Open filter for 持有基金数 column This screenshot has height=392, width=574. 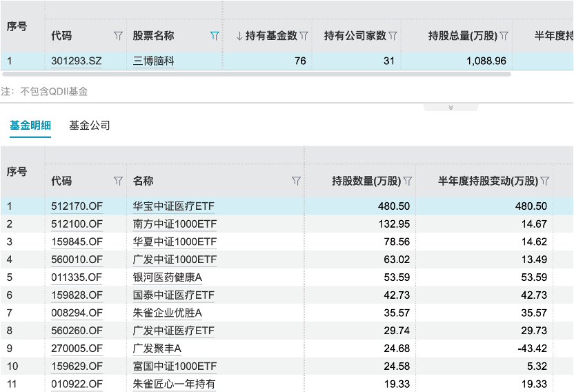pos(304,36)
